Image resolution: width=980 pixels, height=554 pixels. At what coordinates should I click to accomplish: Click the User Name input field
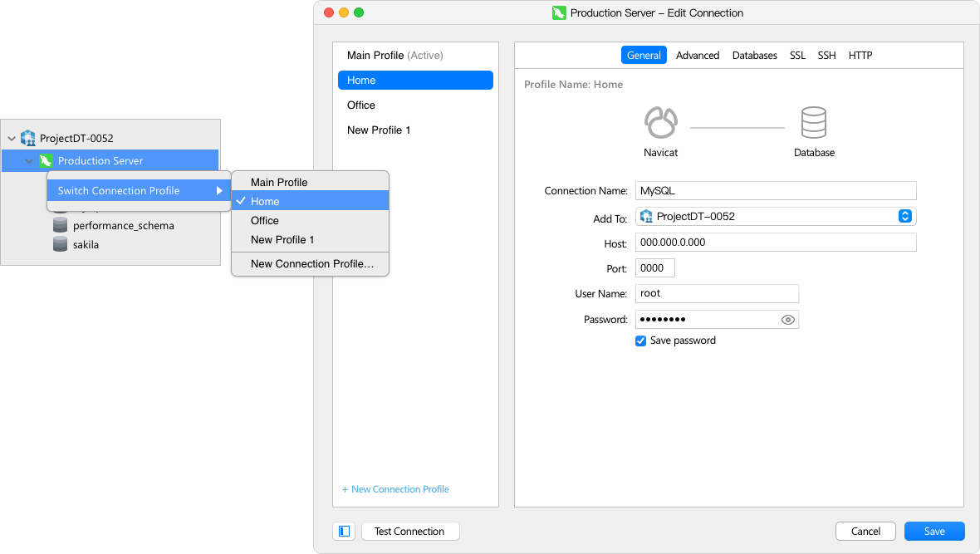point(717,293)
